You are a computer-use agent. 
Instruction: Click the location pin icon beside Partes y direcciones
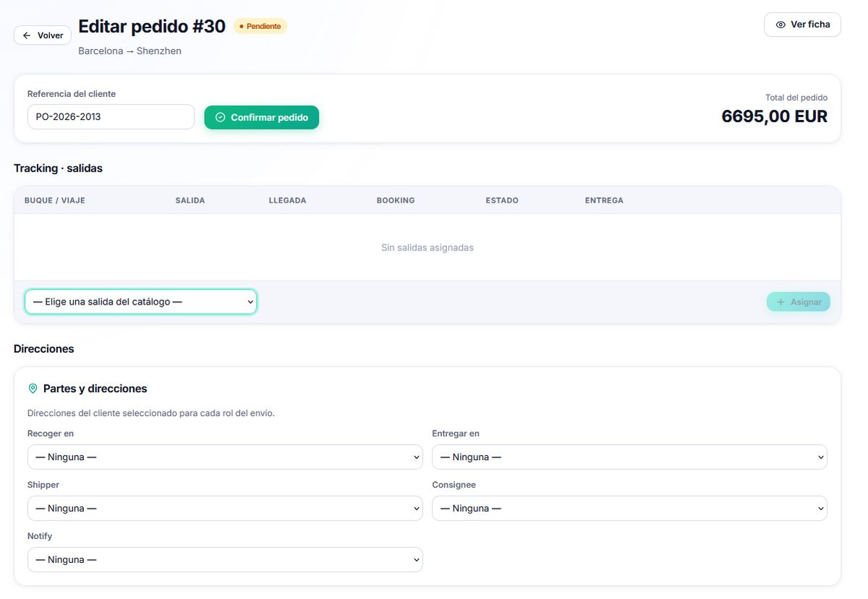(33, 388)
